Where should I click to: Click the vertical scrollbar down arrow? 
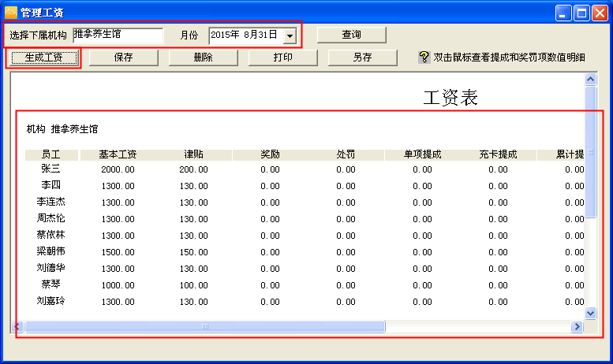(590, 314)
